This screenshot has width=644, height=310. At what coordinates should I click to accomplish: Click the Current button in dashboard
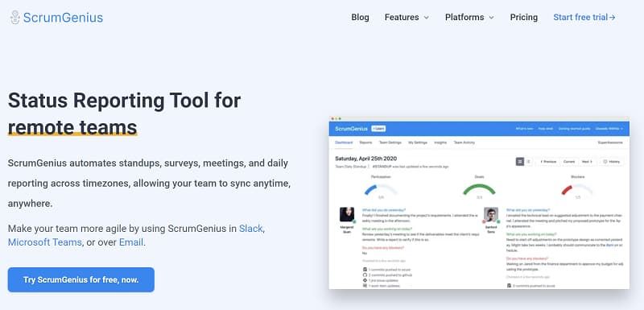[569, 162]
